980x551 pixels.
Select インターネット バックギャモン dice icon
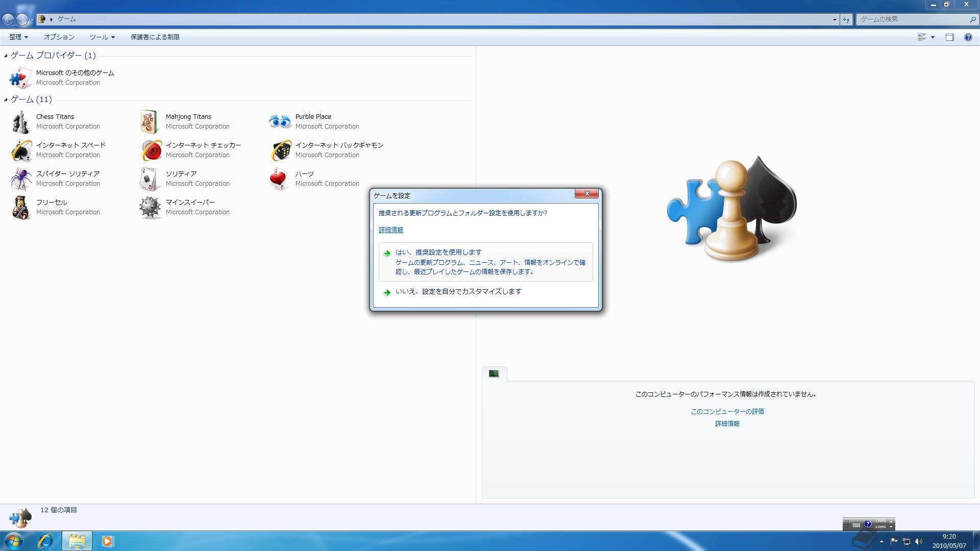pyautogui.click(x=280, y=151)
